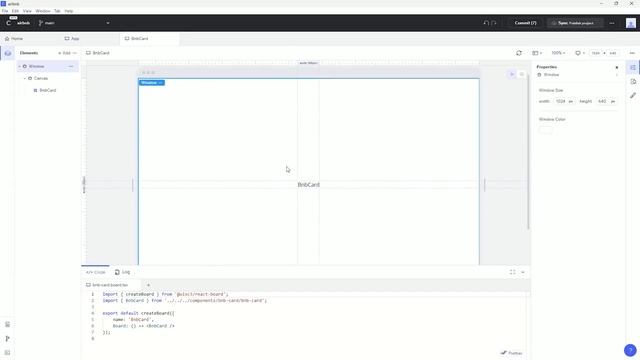The width and height of the screenshot is (640, 360).
Task: Edit the Window Size height field
Action: (x=607, y=101)
